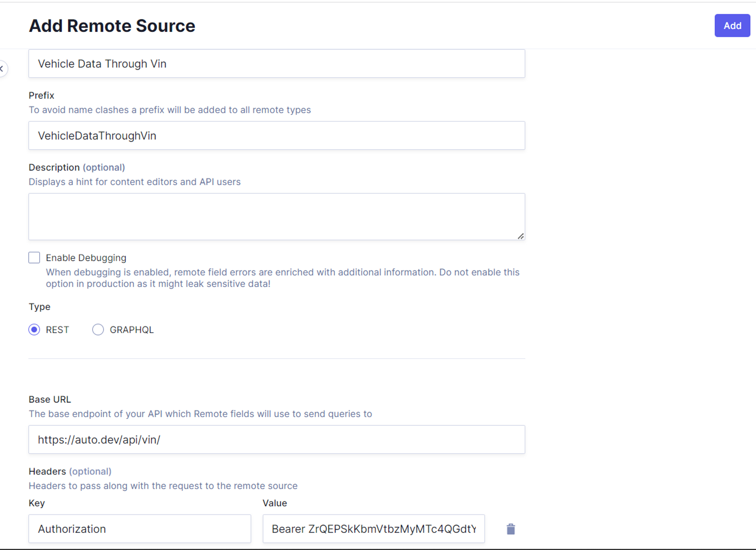Focus the Base URL input field

point(276,439)
